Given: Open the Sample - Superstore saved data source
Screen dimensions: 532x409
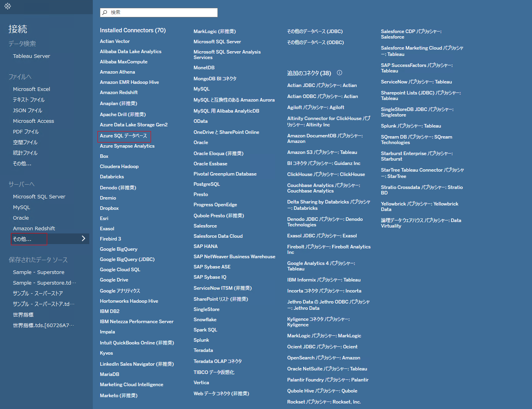Looking at the screenshot, I should 39,272.
